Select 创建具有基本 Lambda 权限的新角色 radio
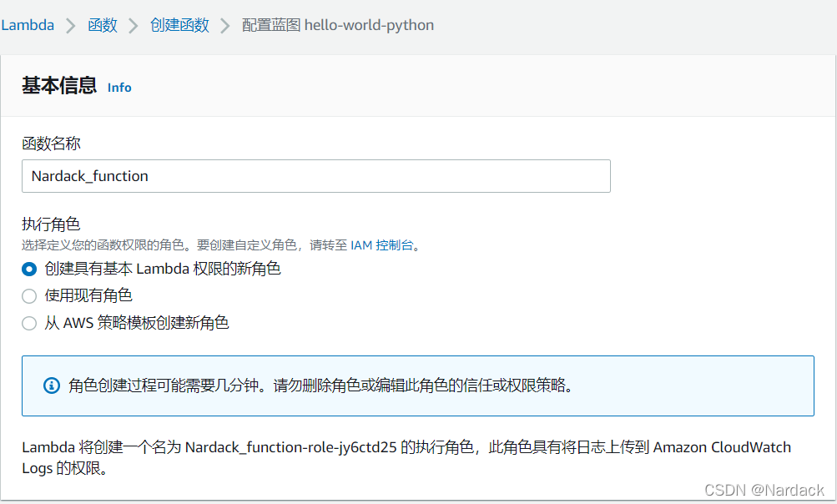Image resolution: width=837 pixels, height=504 pixels. point(29,269)
